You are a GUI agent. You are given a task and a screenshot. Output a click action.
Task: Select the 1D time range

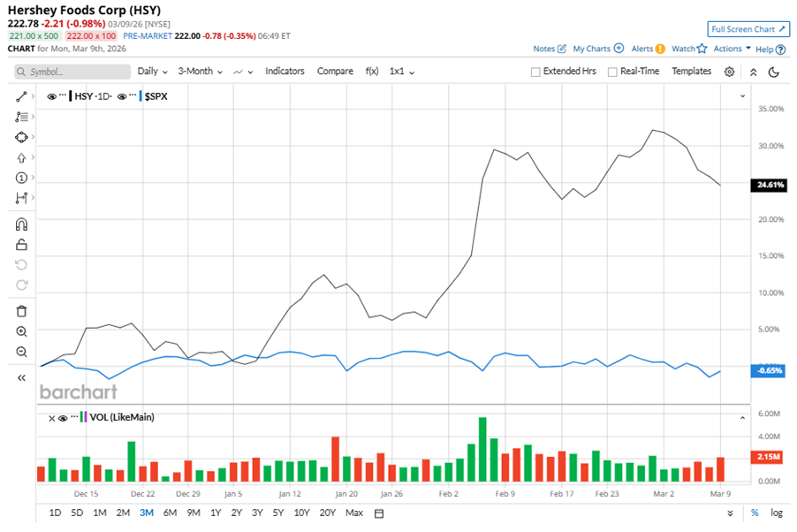55,513
